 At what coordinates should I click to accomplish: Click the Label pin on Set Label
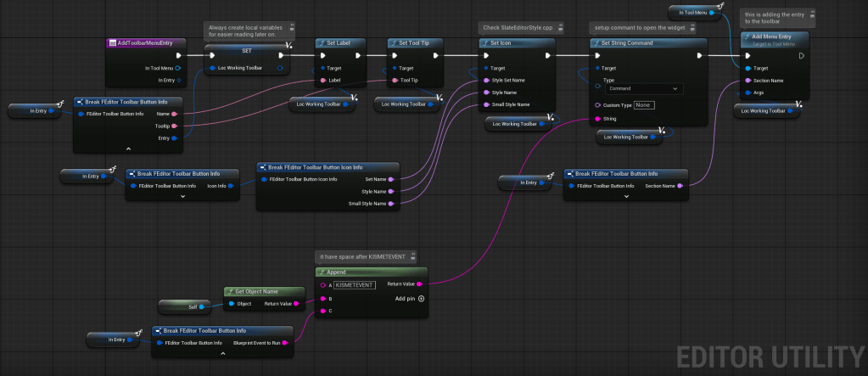pyautogui.click(x=323, y=81)
